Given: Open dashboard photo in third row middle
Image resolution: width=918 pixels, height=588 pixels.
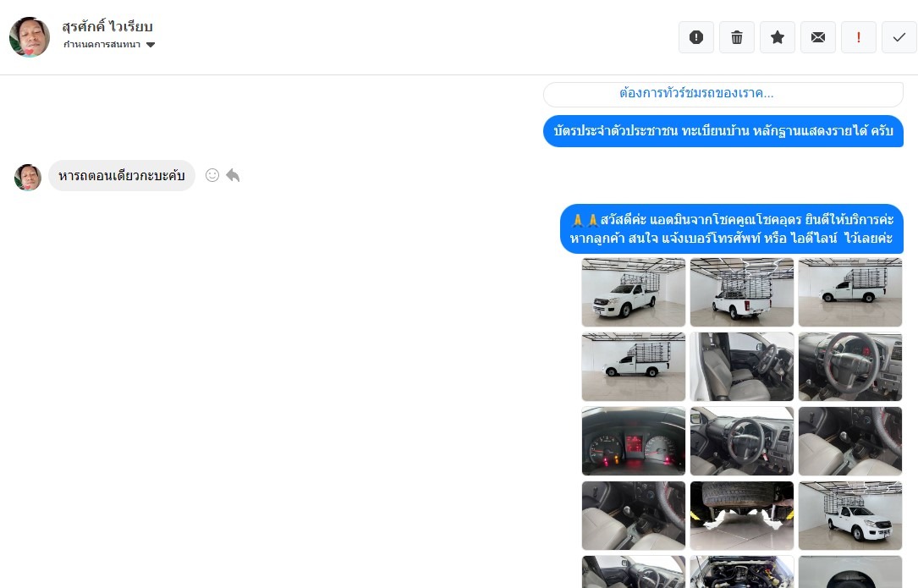Looking at the screenshot, I should coord(742,441).
